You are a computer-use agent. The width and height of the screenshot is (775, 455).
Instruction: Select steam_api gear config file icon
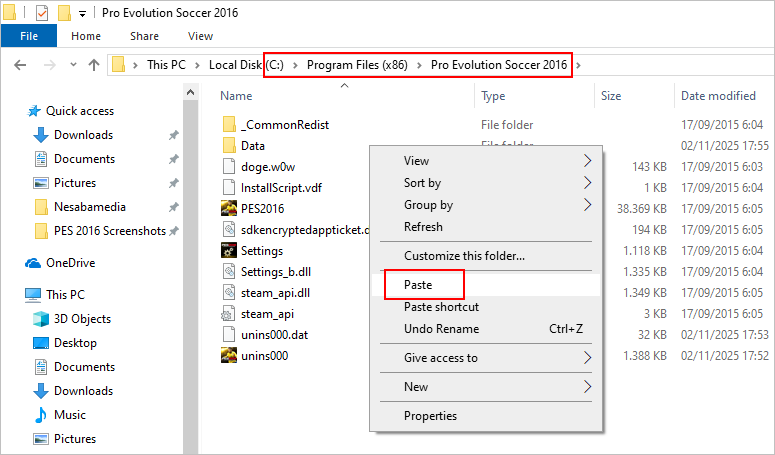click(x=228, y=314)
